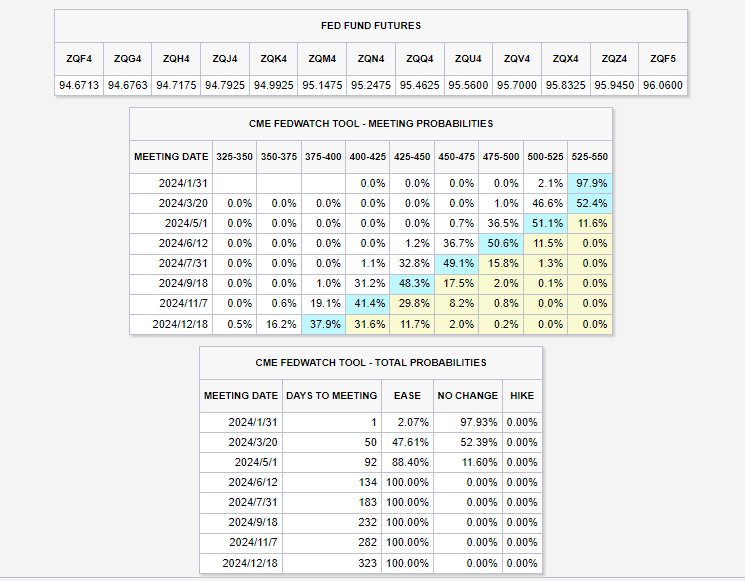Select the ZQV4 contract header

tap(517, 59)
